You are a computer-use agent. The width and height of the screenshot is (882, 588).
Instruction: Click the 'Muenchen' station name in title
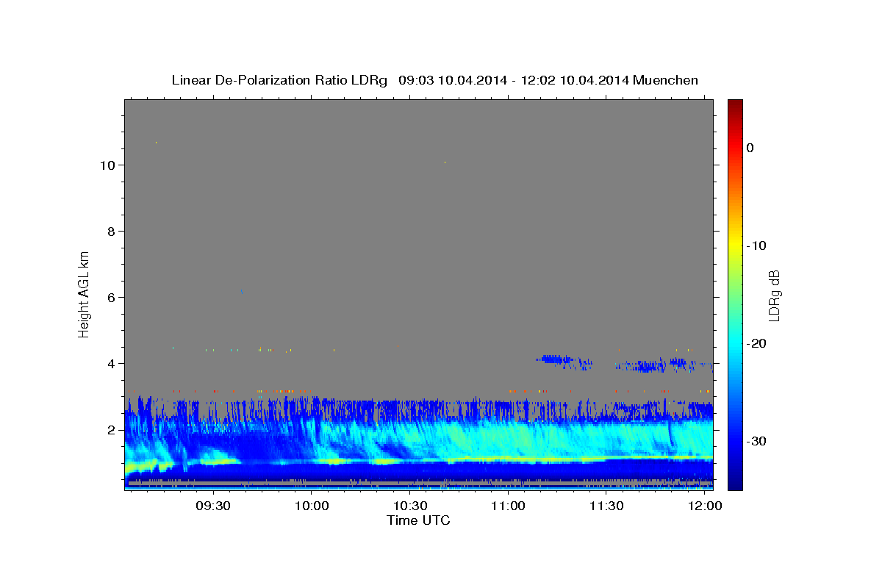[x=666, y=80]
